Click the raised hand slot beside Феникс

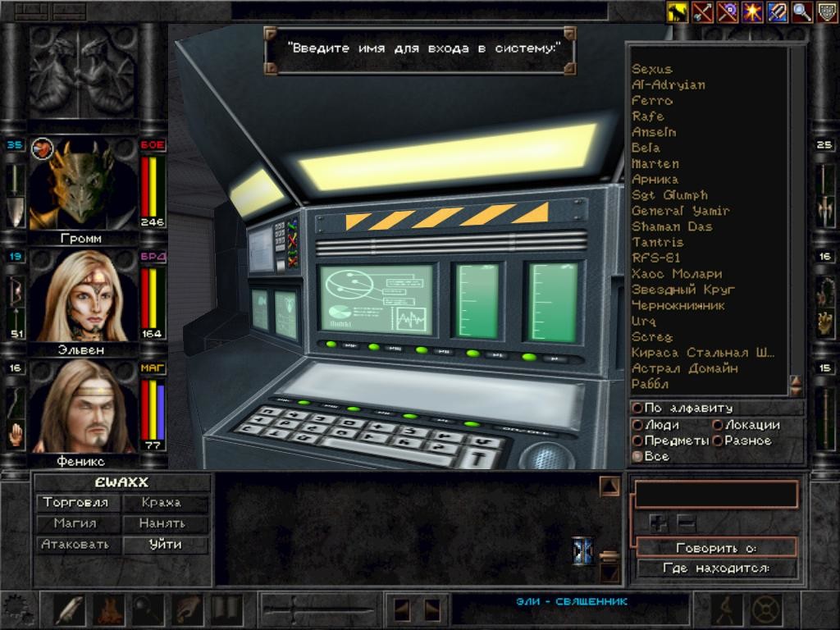(x=16, y=434)
